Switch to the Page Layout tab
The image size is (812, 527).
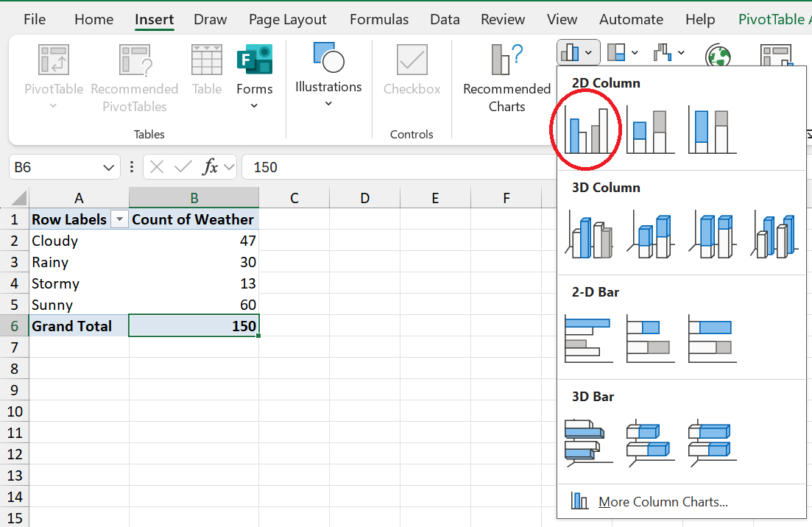[x=287, y=20]
